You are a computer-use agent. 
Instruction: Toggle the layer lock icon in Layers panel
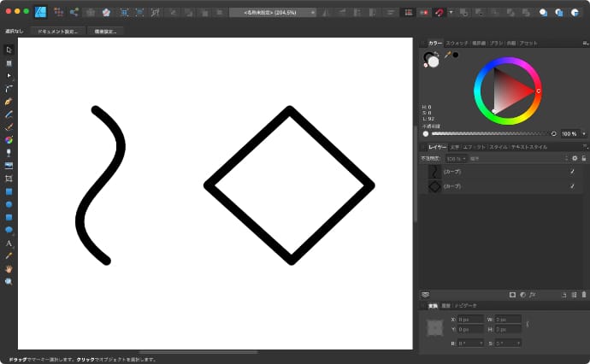click(x=583, y=158)
